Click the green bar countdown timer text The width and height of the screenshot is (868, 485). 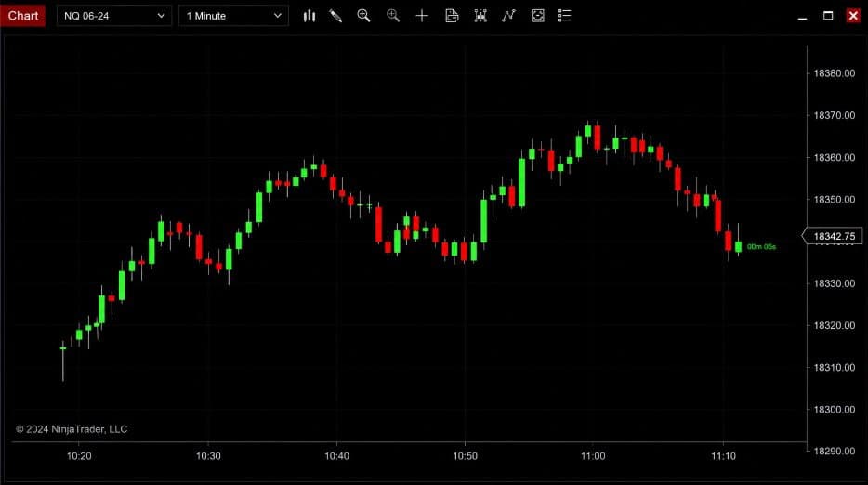(x=761, y=247)
